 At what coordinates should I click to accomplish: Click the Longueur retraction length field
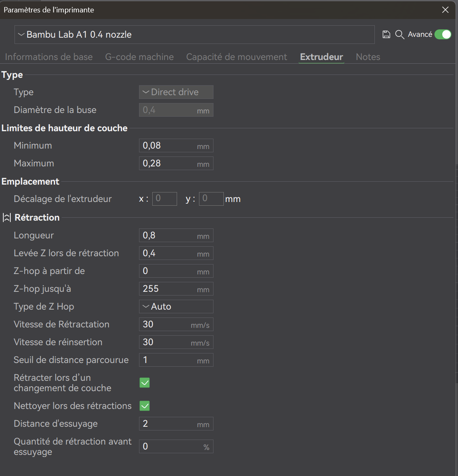tap(176, 235)
